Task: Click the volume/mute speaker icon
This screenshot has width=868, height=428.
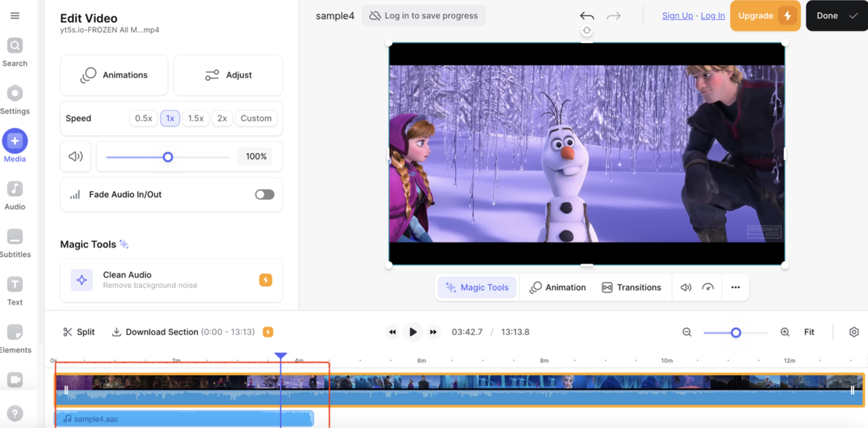Action: [76, 157]
